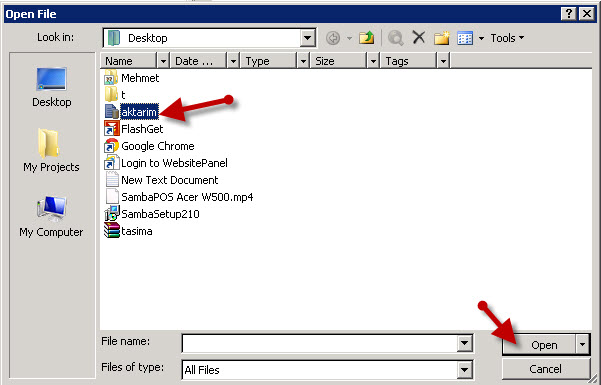Viewport: 601px width, 385px height.
Task: Select the FlashGet shortcut
Action: tap(142, 129)
